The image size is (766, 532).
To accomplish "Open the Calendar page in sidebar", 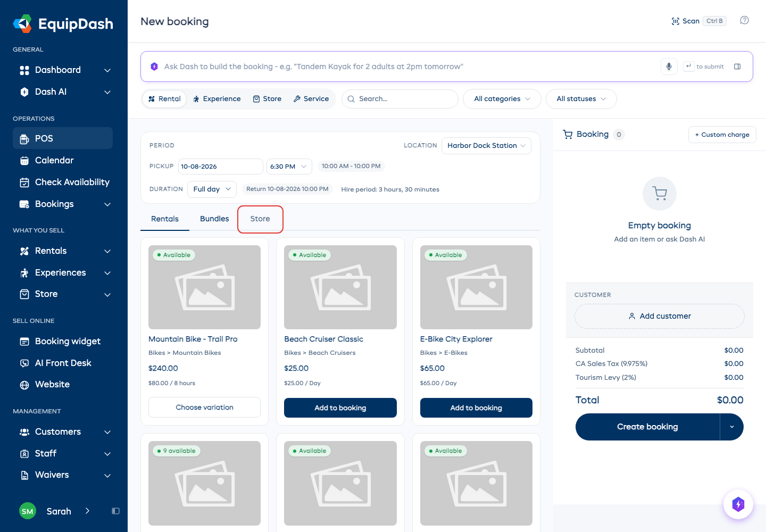I will (63, 160).
